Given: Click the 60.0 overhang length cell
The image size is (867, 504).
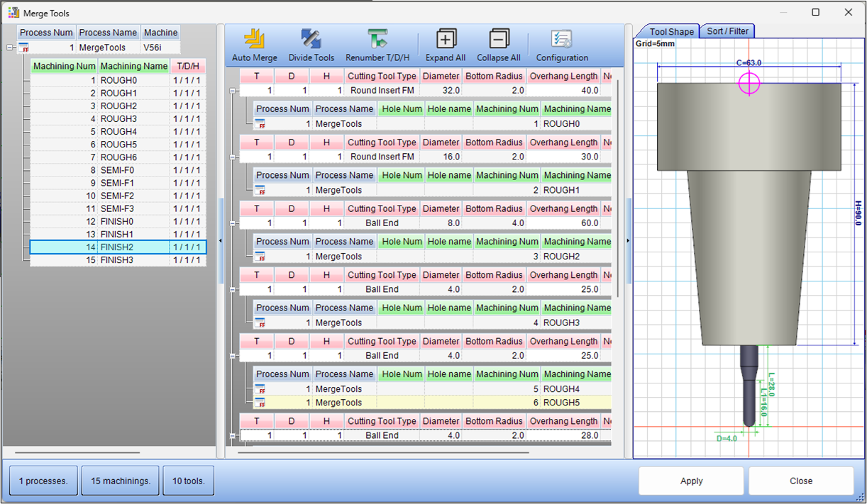Looking at the screenshot, I should (x=563, y=223).
